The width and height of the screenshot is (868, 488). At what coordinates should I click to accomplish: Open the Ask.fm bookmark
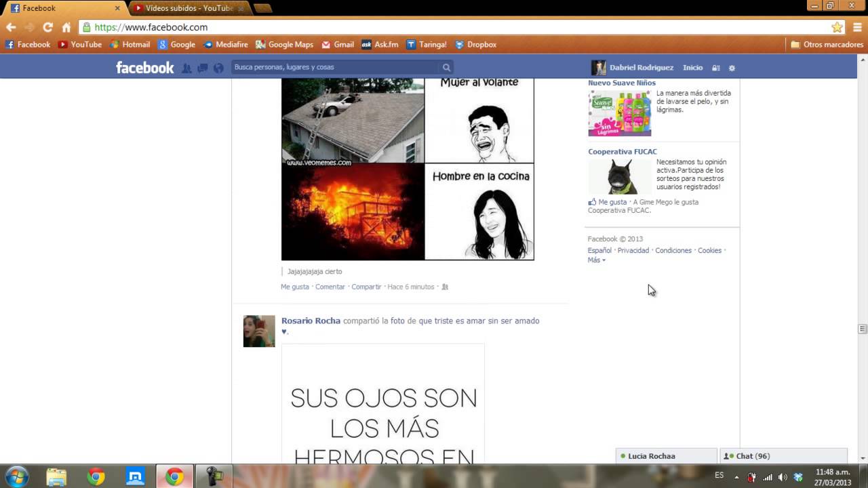tap(380, 45)
